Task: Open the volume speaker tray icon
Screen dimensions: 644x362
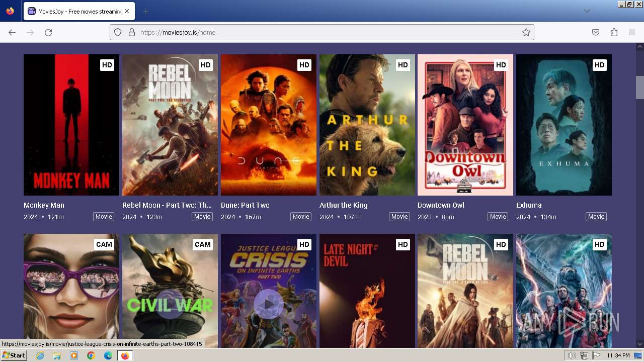Action: tap(572, 355)
